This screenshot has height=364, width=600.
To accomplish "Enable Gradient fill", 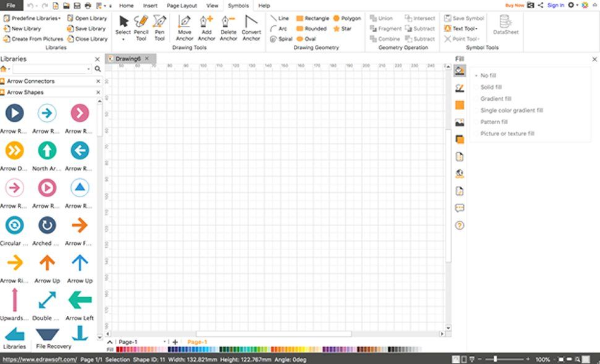I will (494, 98).
